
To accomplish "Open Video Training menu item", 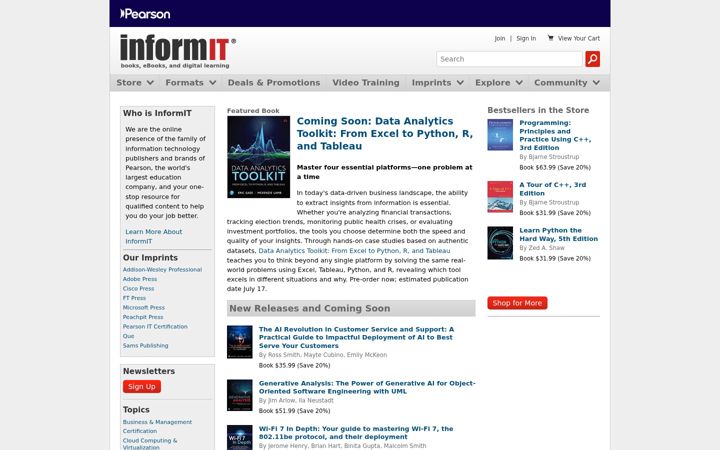I will [x=366, y=83].
